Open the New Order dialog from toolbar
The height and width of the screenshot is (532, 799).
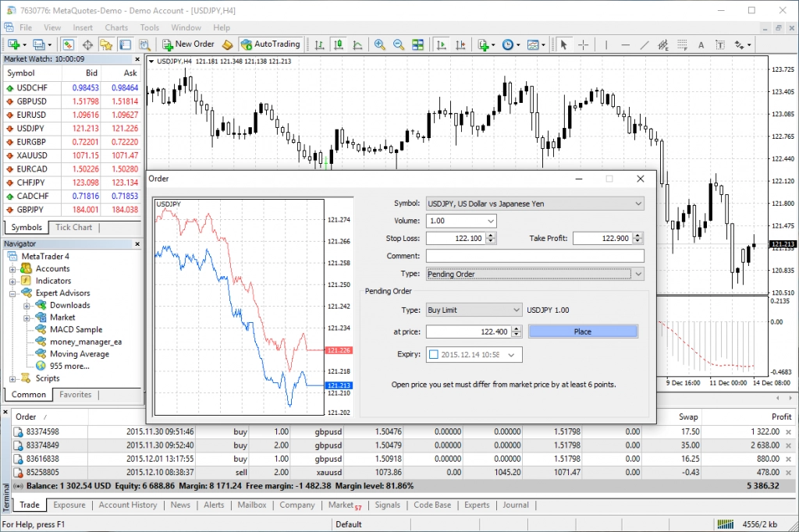(x=187, y=44)
